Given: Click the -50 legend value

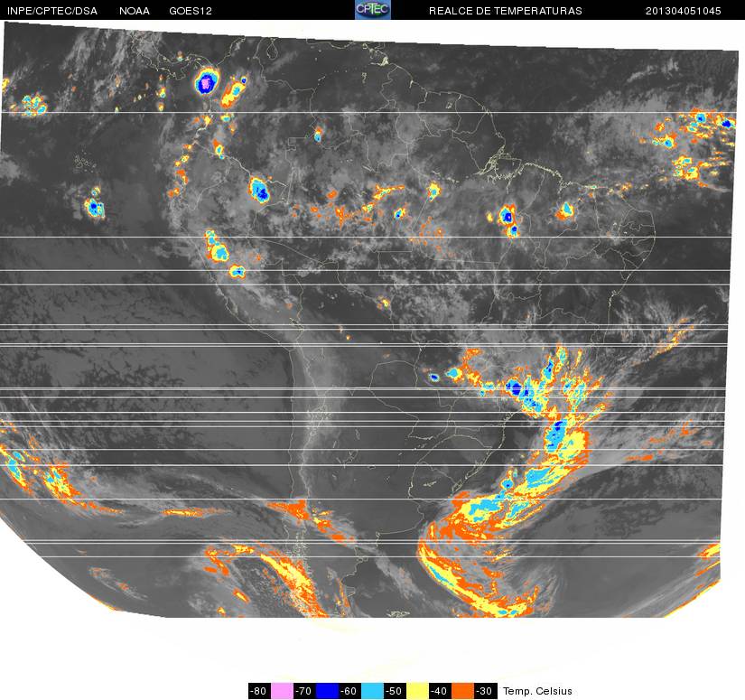Looking at the screenshot, I should coord(395,691).
